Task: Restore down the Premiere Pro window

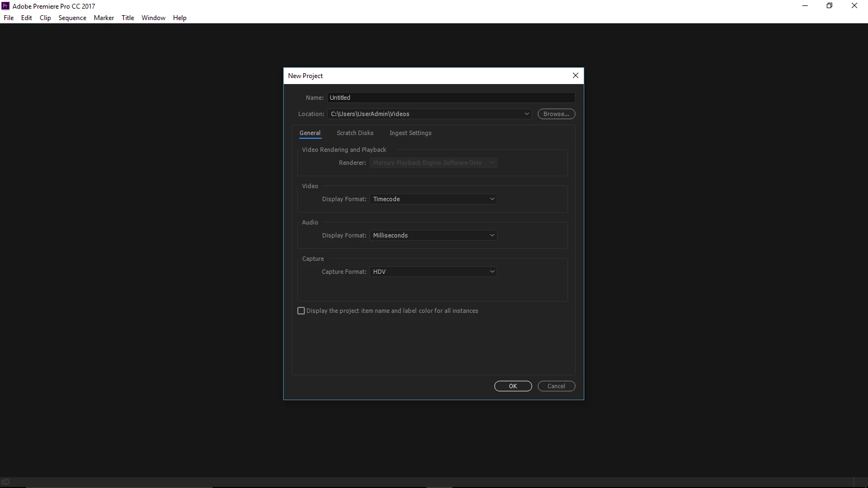Action: tap(829, 6)
